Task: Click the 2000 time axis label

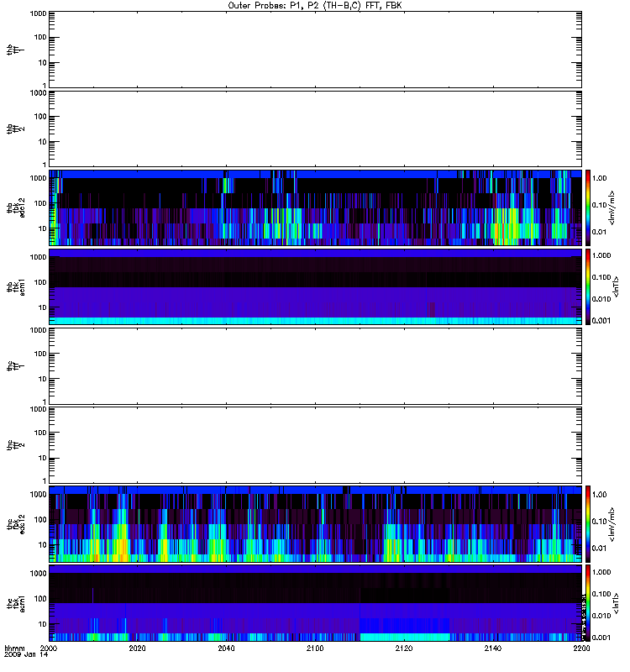Action: click(x=49, y=648)
